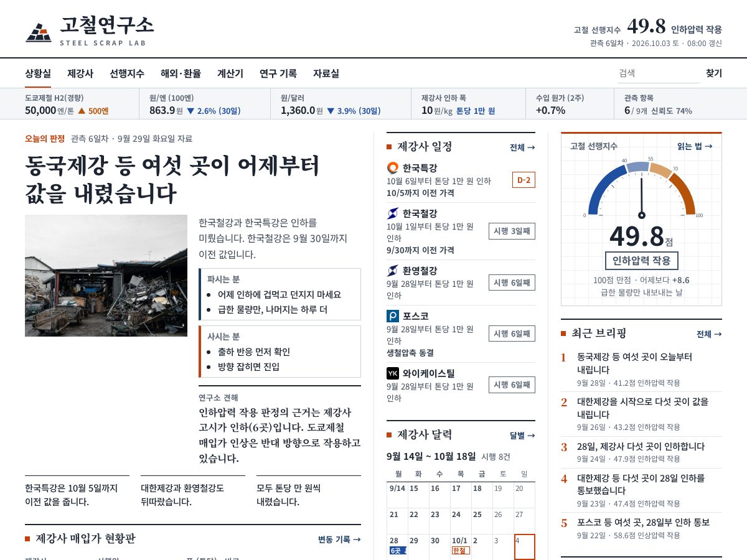Open briefing 5 포스코 등 여섯 곳
Viewport: 747px width, 560px height.
click(x=641, y=528)
